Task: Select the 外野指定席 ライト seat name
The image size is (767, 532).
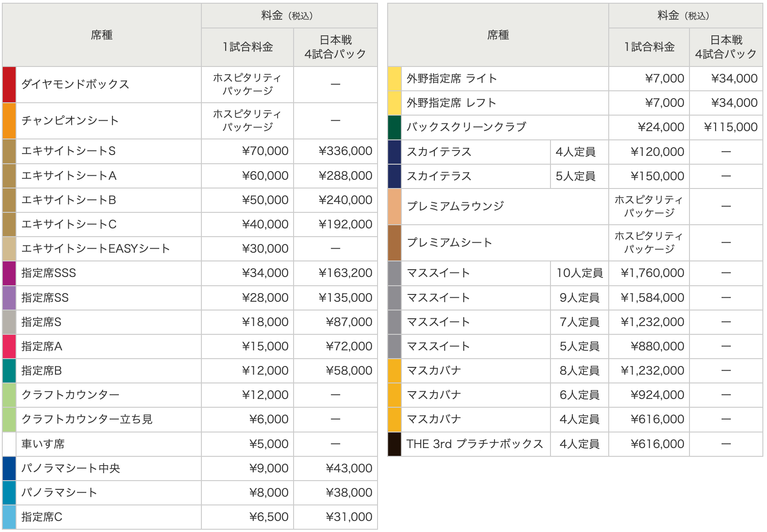Action: (452, 78)
